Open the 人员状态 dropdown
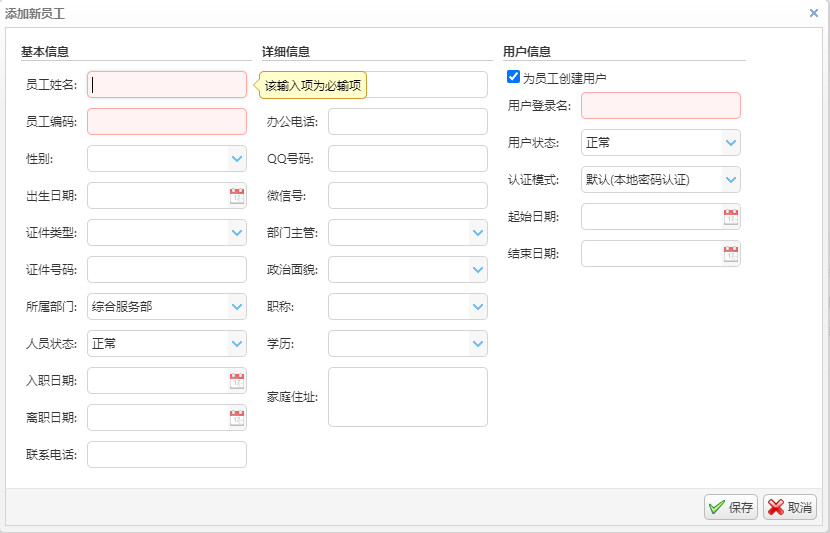Image resolution: width=830 pixels, height=533 pixels. pyautogui.click(x=236, y=344)
